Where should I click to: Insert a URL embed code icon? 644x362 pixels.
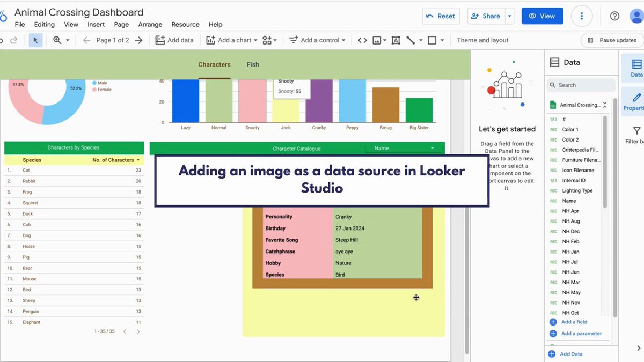362,40
